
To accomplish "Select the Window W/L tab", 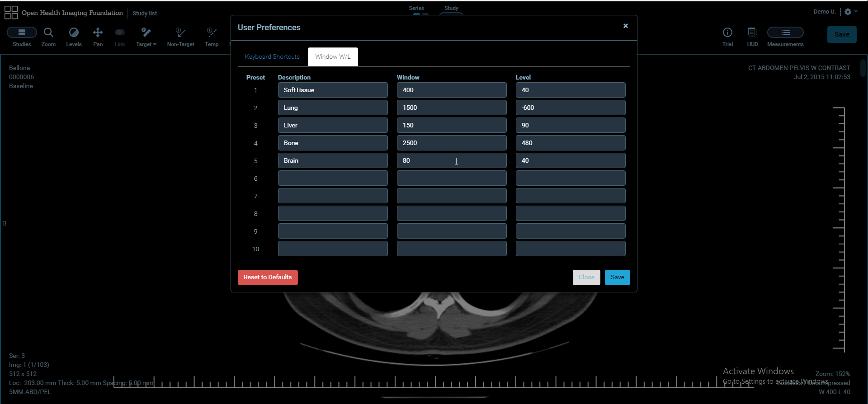I will pos(333,57).
